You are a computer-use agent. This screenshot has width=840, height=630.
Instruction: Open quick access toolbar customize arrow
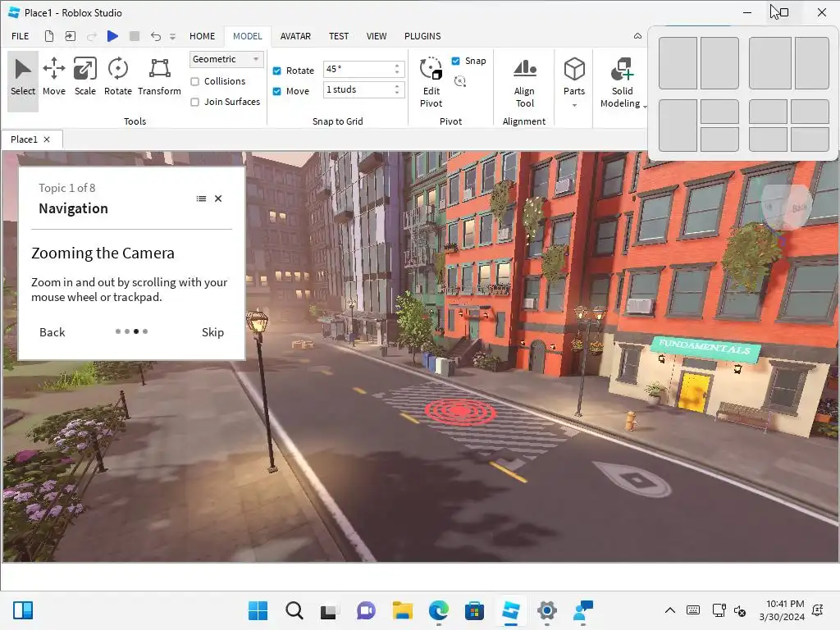point(172,36)
